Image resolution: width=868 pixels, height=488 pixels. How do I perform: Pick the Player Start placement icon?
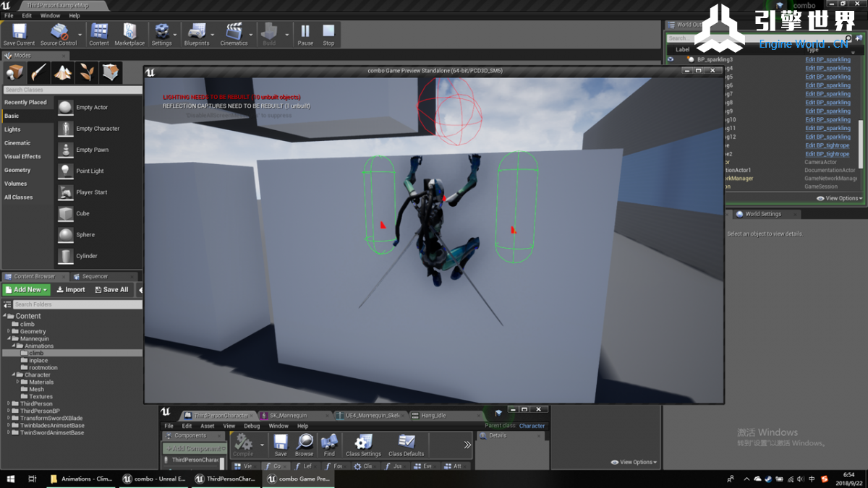click(x=66, y=192)
